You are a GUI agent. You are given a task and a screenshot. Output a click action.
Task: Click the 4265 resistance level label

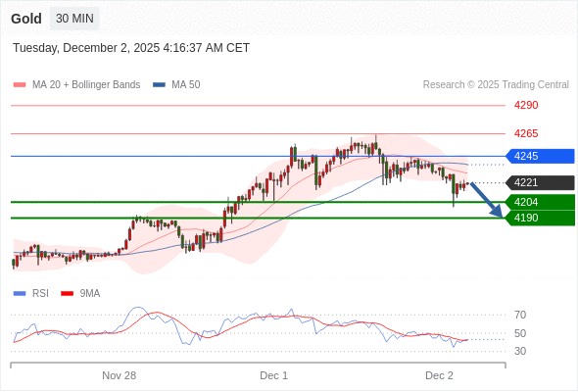[526, 133]
